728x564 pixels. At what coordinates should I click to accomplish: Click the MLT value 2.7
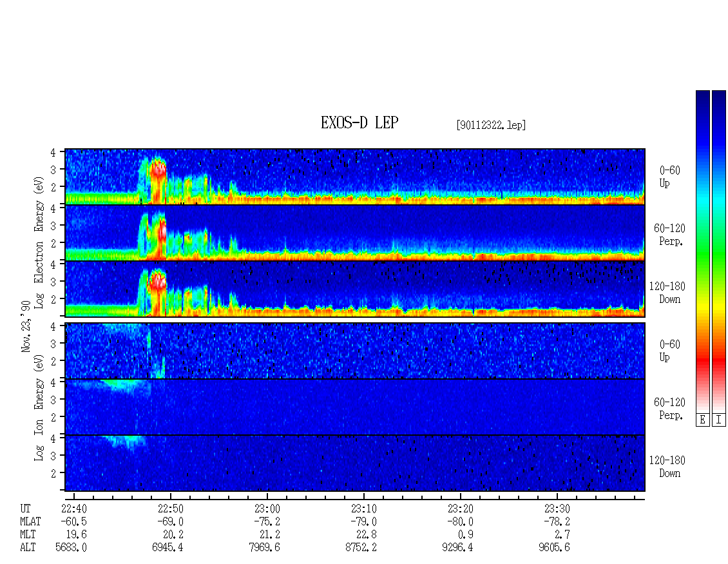tap(562, 535)
